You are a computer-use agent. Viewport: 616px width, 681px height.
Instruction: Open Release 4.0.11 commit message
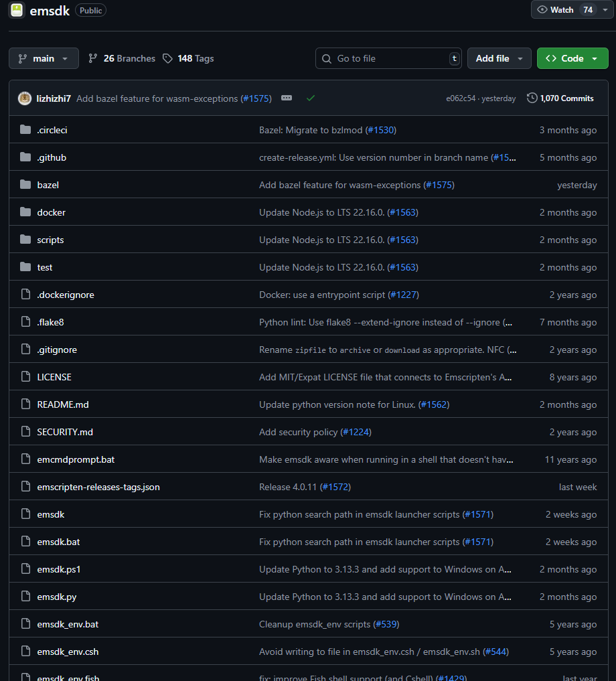point(288,487)
